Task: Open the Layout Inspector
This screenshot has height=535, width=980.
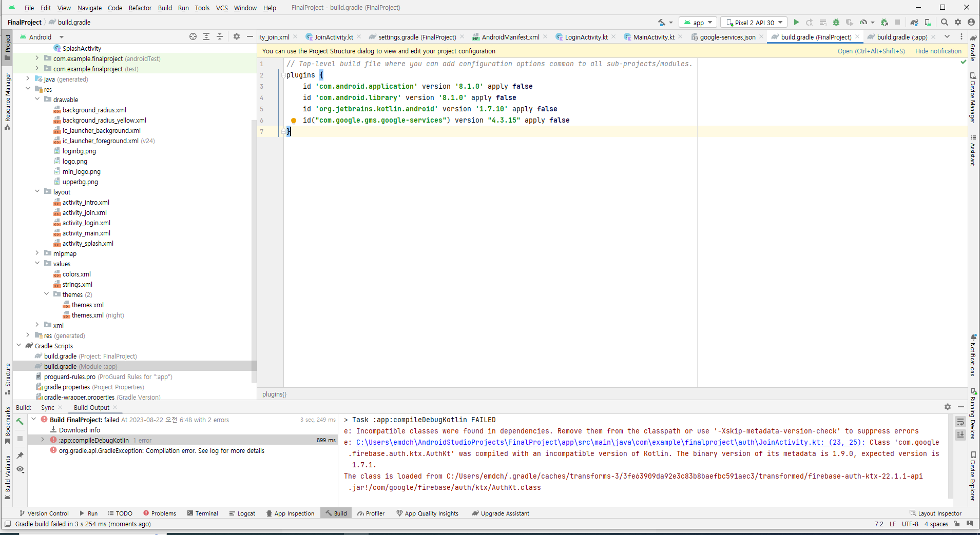Action: coord(935,513)
